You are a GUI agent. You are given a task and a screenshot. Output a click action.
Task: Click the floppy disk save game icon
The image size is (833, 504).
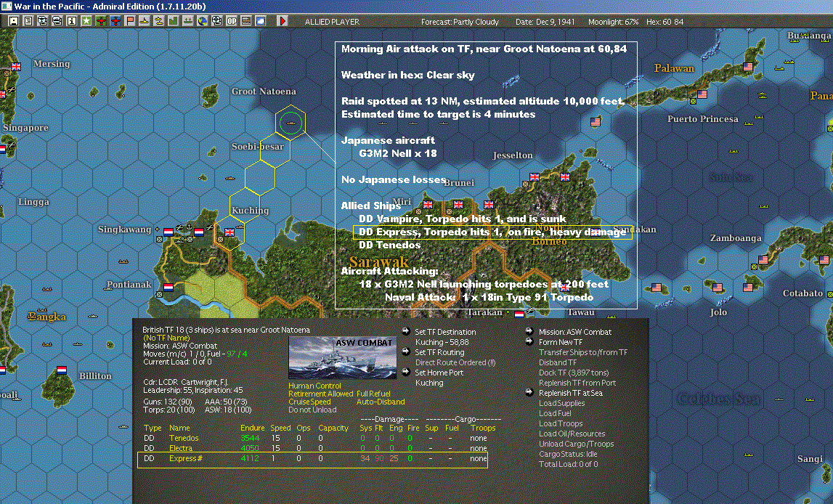click(x=13, y=21)
